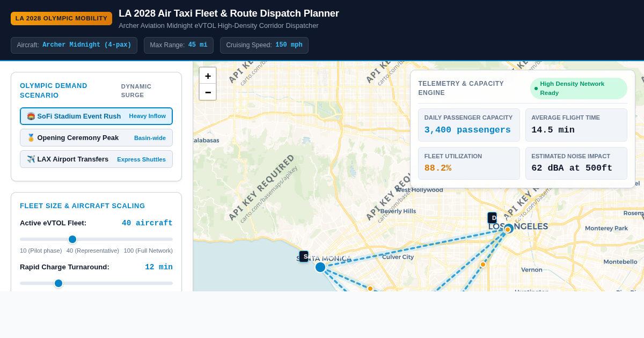This screenshot has height=338, width=644.
Task: Click the '10 (Pilot phase)' slider label
Action: [x=41, y=251]
